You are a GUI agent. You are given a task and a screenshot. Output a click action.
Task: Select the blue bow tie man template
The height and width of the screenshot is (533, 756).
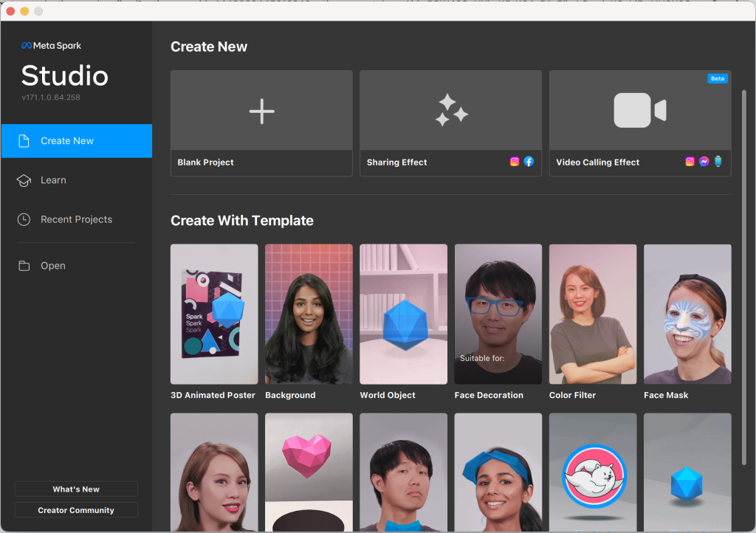click(x=404, y=472)
